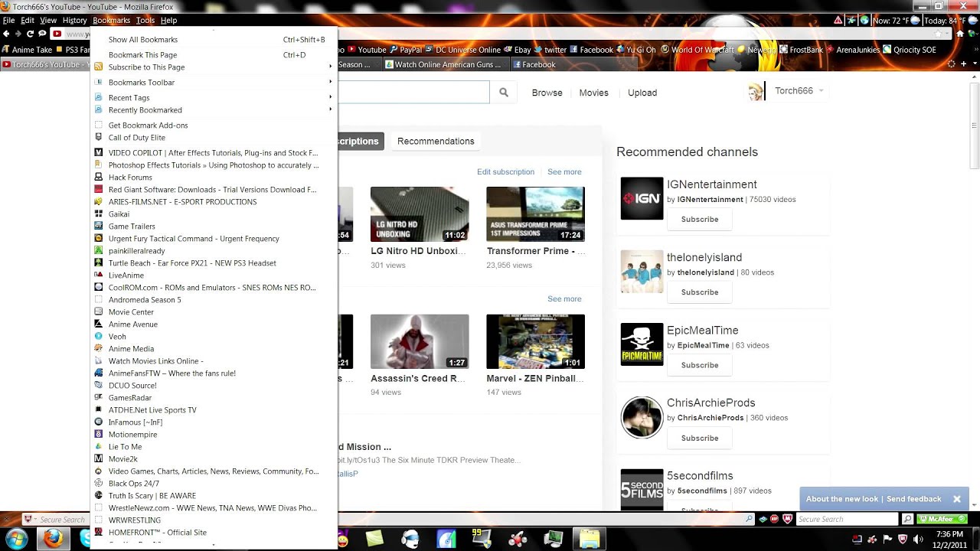Open the Movie2k bookmark
980x551 pixels.
pos(214,459)
